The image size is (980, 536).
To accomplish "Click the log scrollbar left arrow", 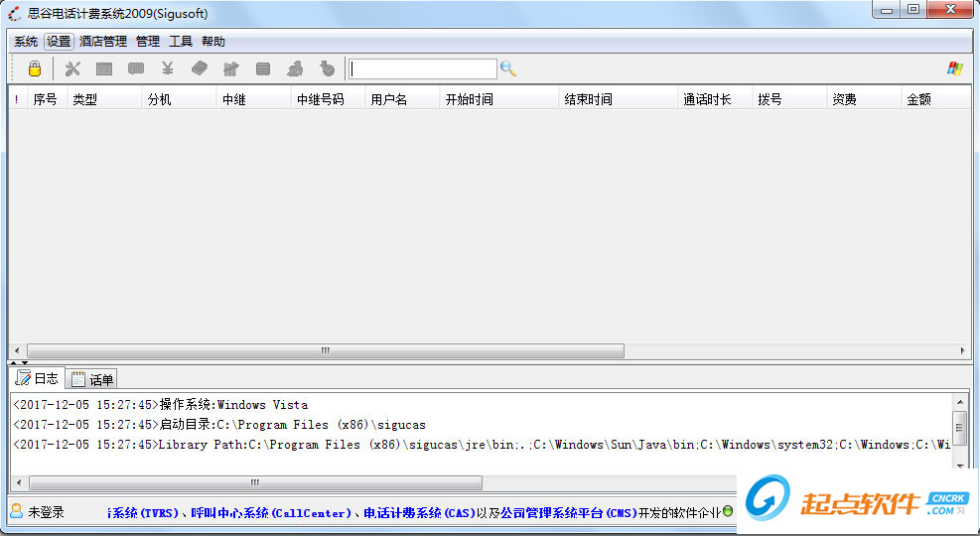I will pos(19,482).
